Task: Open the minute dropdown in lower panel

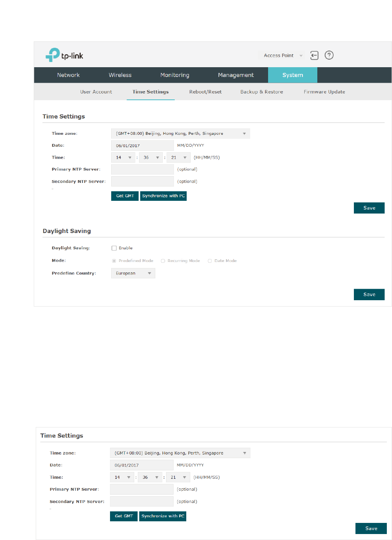Action: click(x=150, y=477)
